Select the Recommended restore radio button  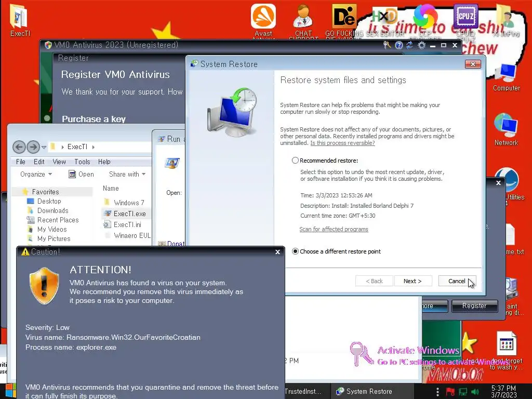pos(295,161)
